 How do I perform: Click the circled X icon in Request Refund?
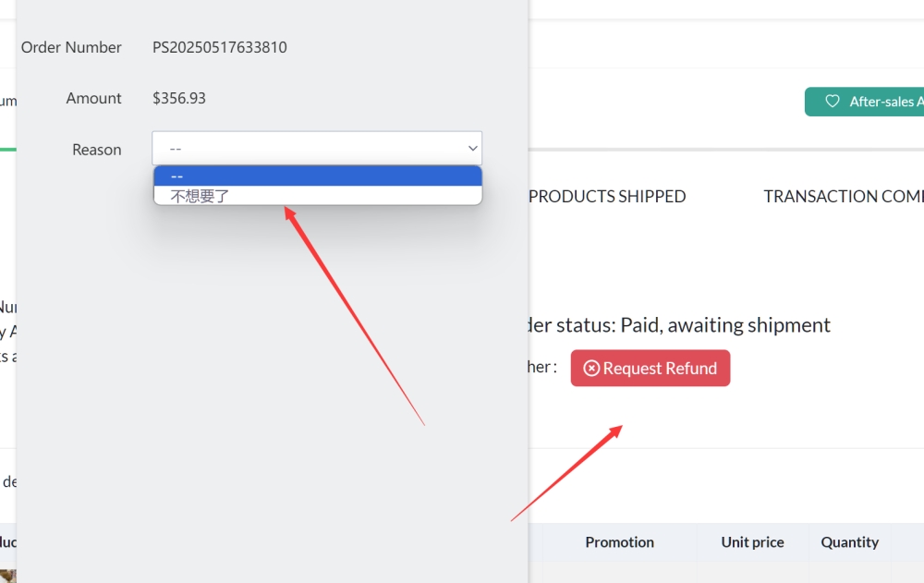click(x=591, y=369)
